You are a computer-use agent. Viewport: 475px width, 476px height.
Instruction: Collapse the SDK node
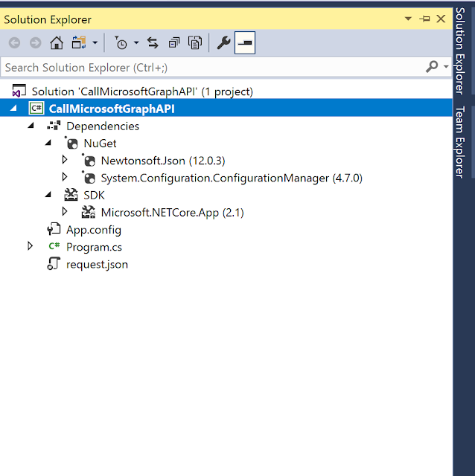[x=48, y=194]
